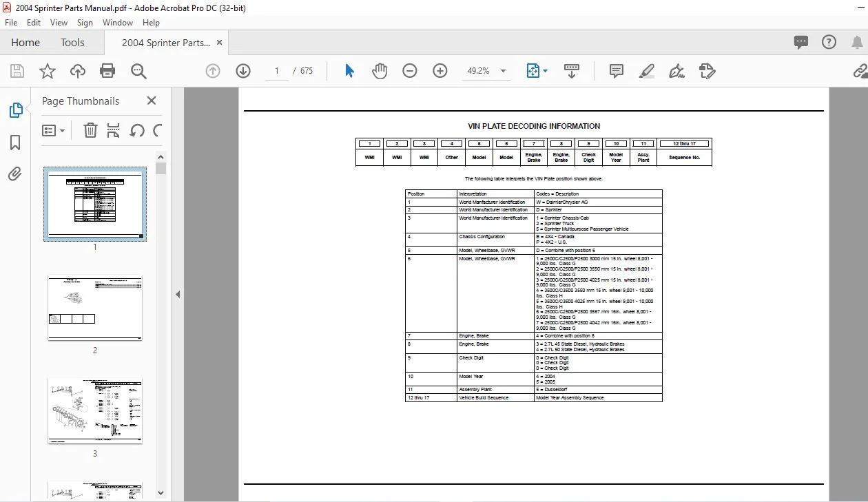This screenshot has width=868, height=502.
Task: Expand the fit page options arrow
Action: (546, 71)
